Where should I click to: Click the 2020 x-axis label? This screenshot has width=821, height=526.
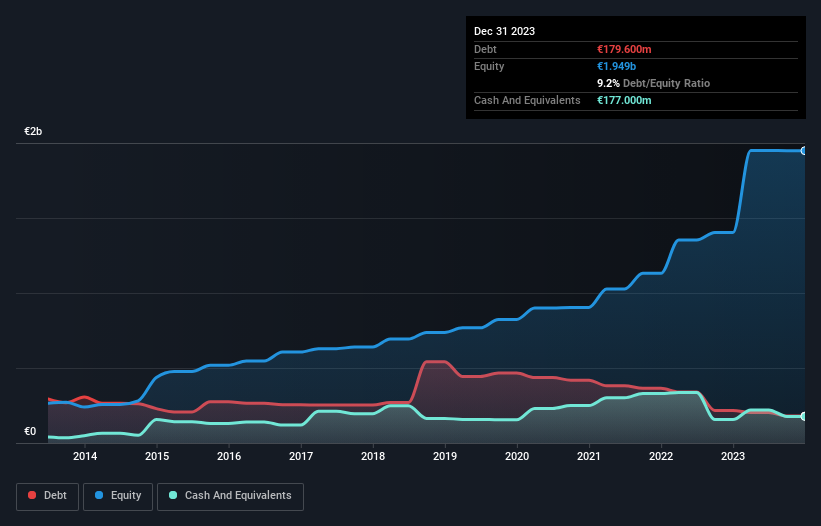517,456
